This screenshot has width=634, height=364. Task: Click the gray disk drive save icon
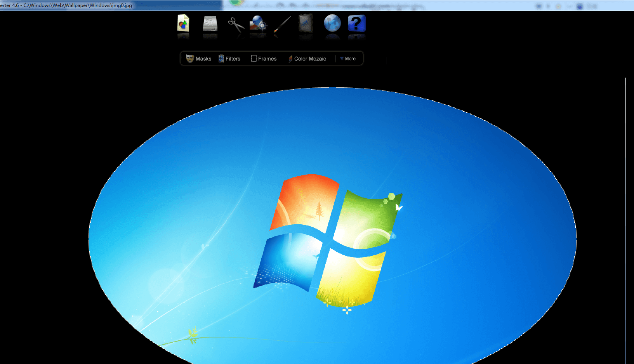click(x=210, y=24)
